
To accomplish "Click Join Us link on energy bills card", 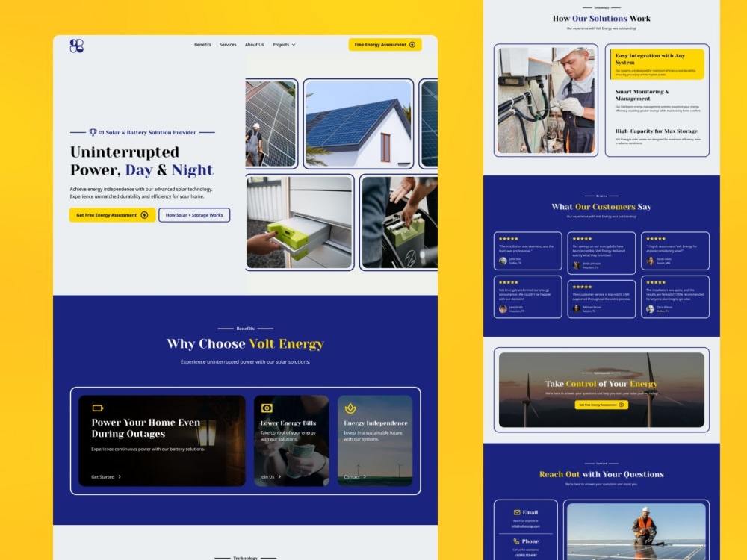I will point(267,476).
